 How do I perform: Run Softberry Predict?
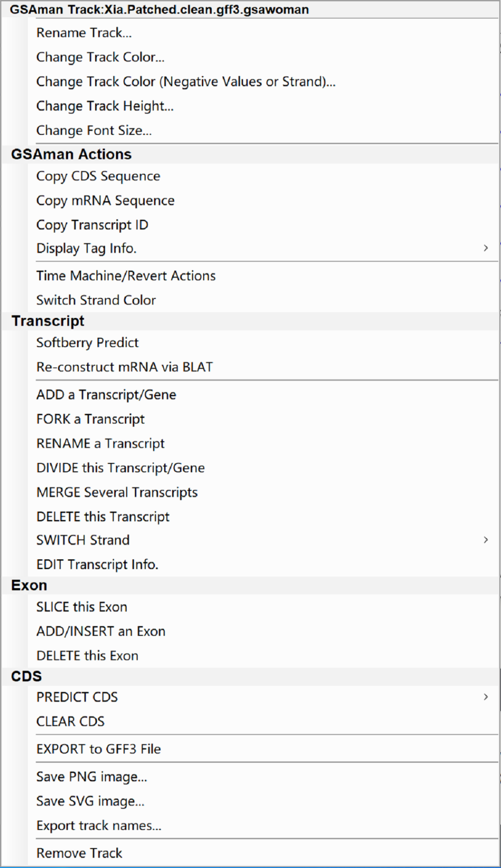coord(87,343)
